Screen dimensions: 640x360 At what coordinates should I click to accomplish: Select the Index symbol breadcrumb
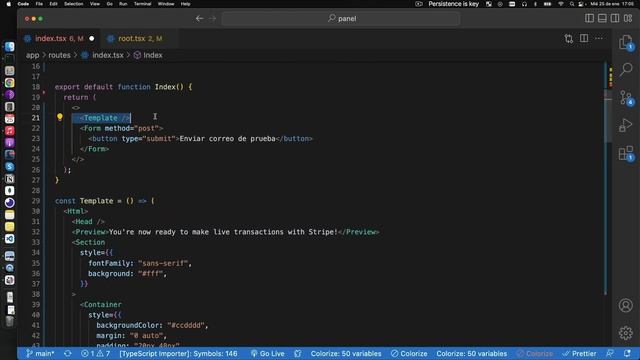click(x=153, y=55)
